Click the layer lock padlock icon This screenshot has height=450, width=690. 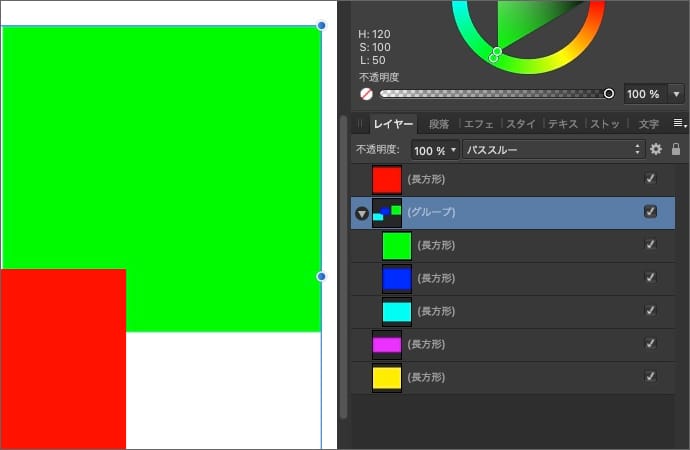[676, 149]
